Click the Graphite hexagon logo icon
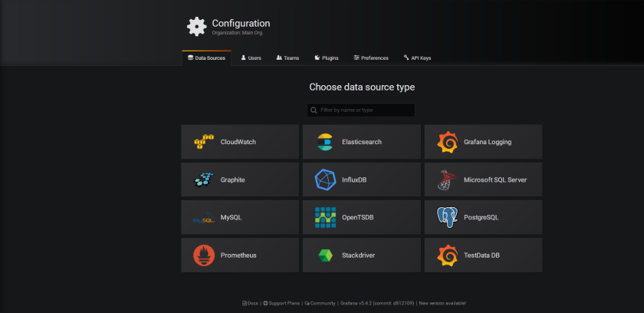Image resolution: width=644 pixels, height=313 pixels. pyautogui.click(x=204, y=180)
